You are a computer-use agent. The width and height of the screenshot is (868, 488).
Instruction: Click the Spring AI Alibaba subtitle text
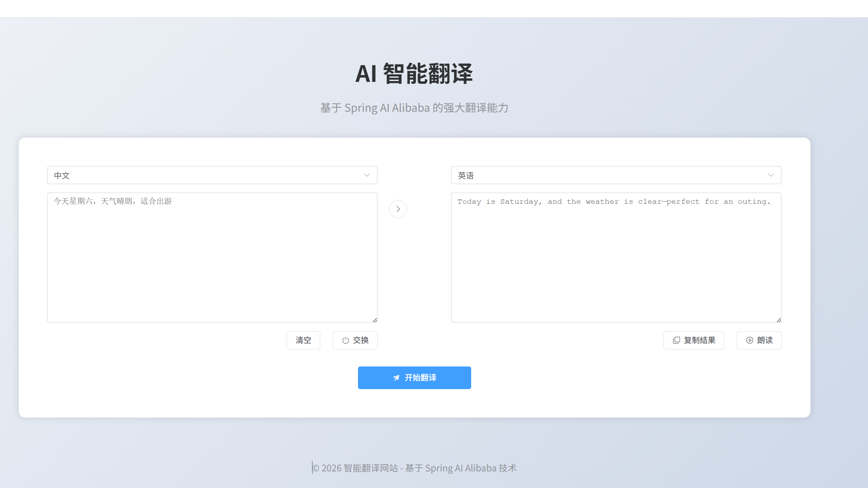(414, 108)
